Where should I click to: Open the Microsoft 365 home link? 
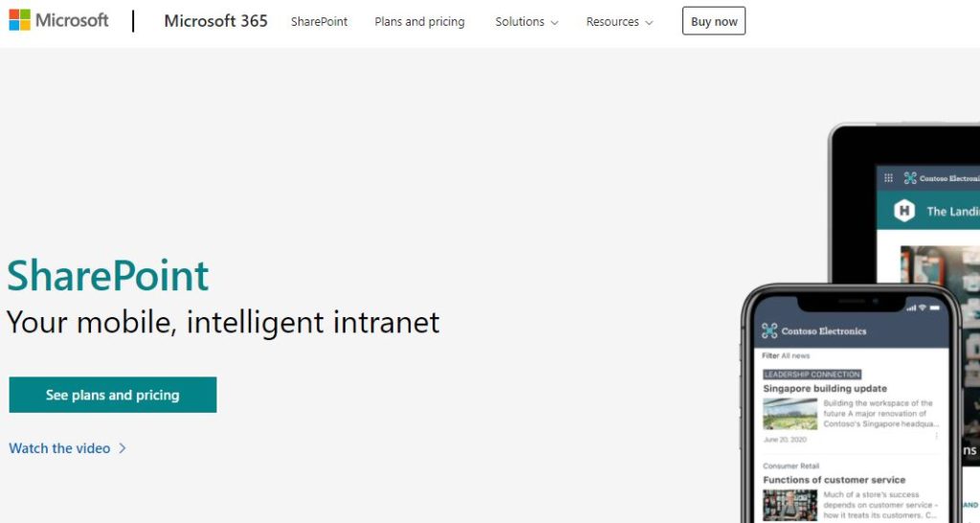click(x=215, y=21)
